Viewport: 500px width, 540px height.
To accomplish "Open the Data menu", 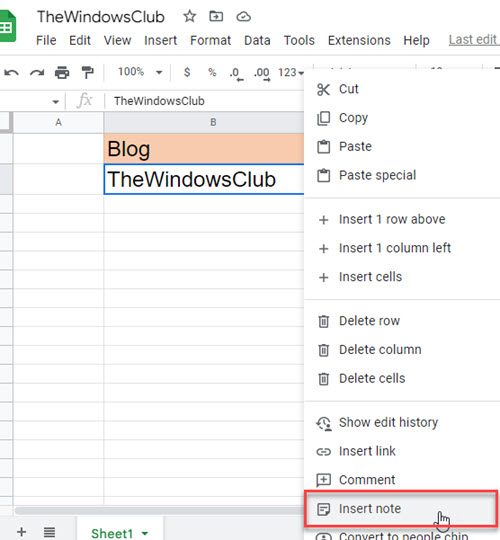I will [x=257, y=40].
